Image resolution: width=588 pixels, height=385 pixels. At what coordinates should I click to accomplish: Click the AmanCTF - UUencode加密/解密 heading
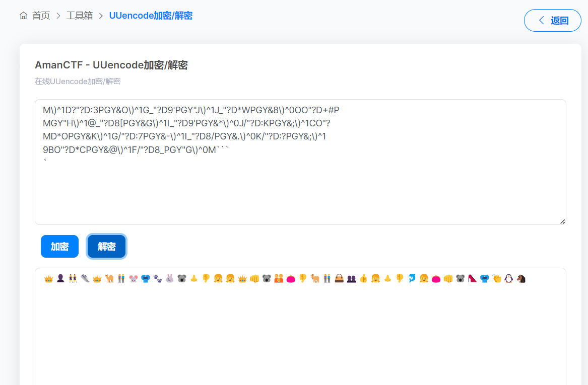pyautogui.click(x=111, y=65)
